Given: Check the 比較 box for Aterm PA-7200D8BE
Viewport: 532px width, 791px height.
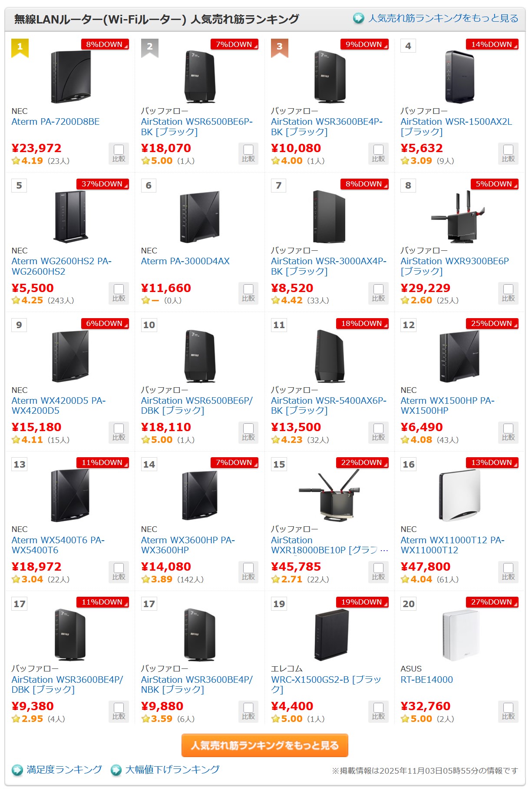Looking at the screenshot, I should (119, 150).
